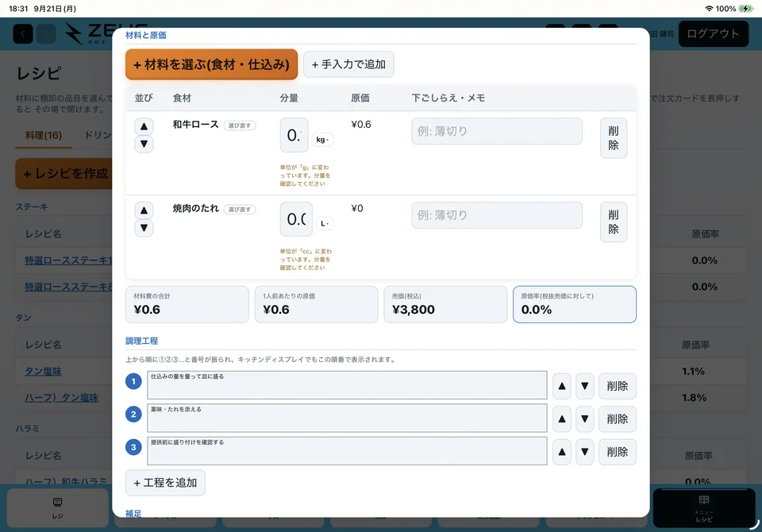The height and width of the screenshot is (532, 762).
Task: Open the L unit dropdown for 焼肉のたれ
Action: (325, 223)
